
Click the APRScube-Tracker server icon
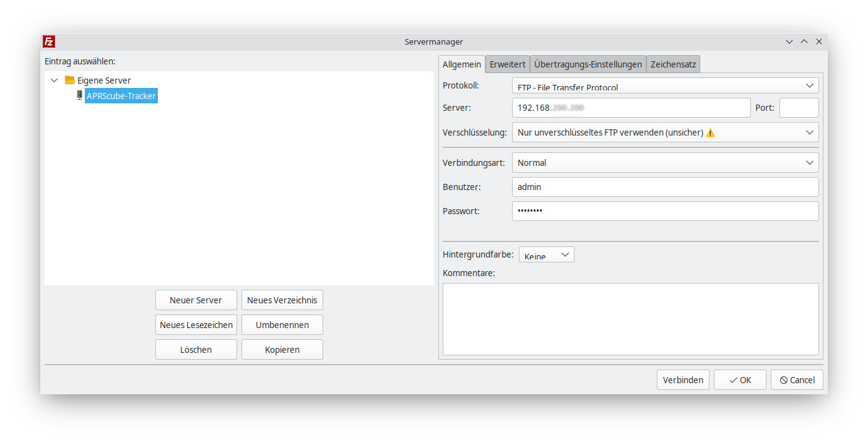[x=79, y=96]
